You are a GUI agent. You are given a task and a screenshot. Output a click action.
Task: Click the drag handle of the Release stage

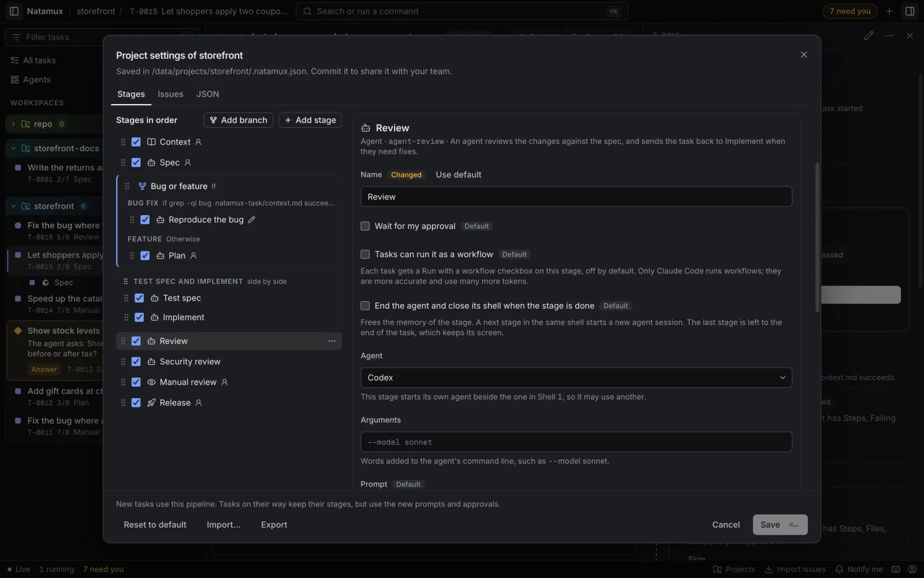123,403
